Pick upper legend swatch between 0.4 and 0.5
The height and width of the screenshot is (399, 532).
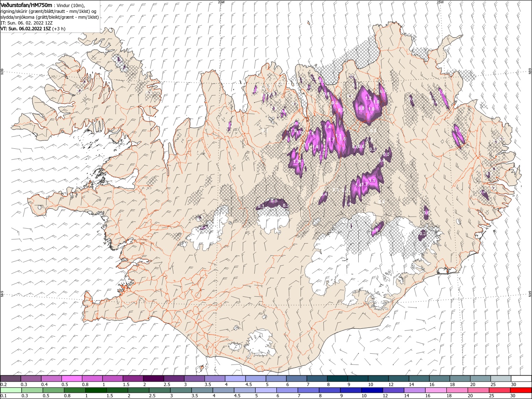click(51, 379)
